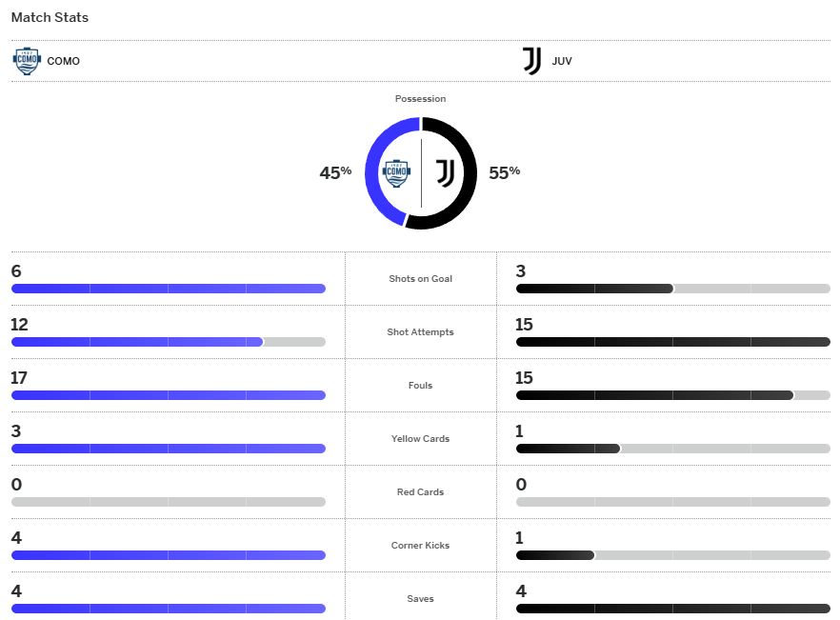Image resolution: width=840 pixels, height=620 pixels.
Task: Click the Corner Kicks stat label
Action: click(420, 546)
